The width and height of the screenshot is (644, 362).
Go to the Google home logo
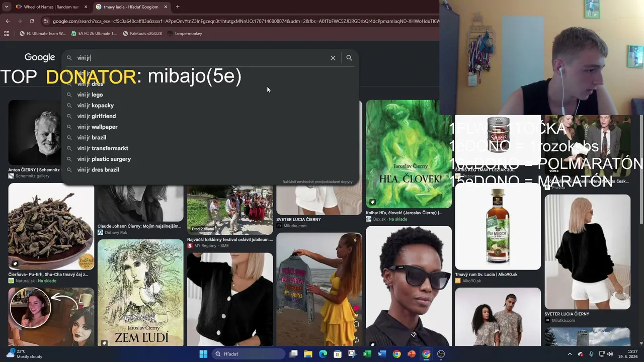[40, 57]
